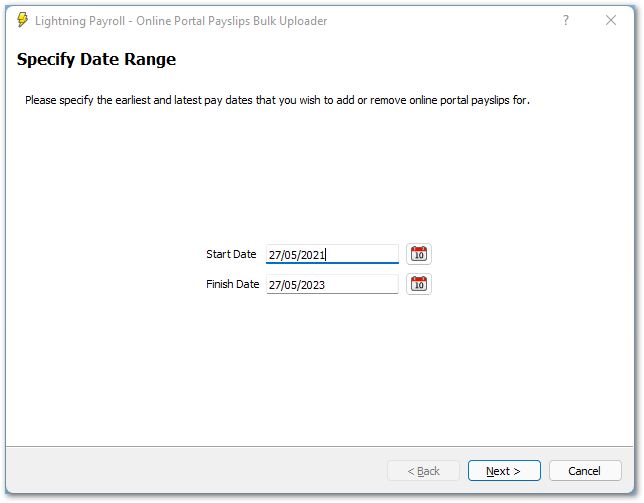Click the disabled Back button
Screen dimensions: 644x503
tap(423, 471)
